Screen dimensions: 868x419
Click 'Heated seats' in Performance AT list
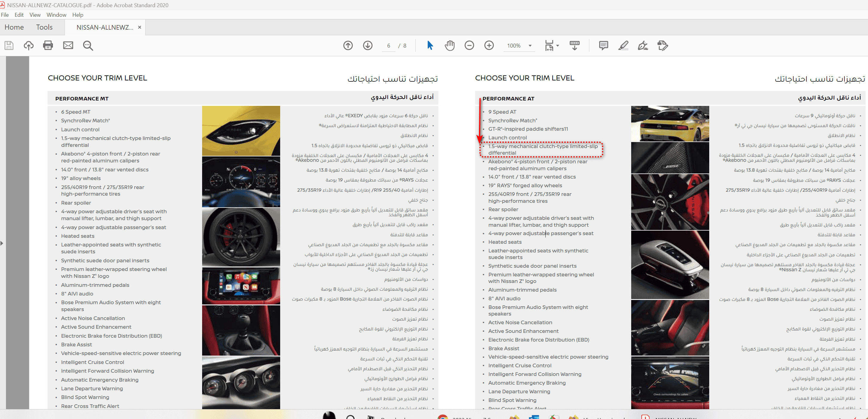505,242
